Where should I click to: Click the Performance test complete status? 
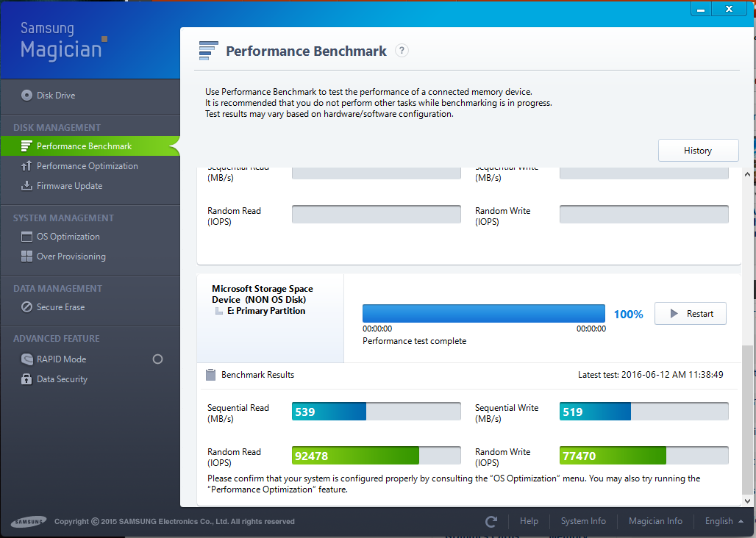415,341
